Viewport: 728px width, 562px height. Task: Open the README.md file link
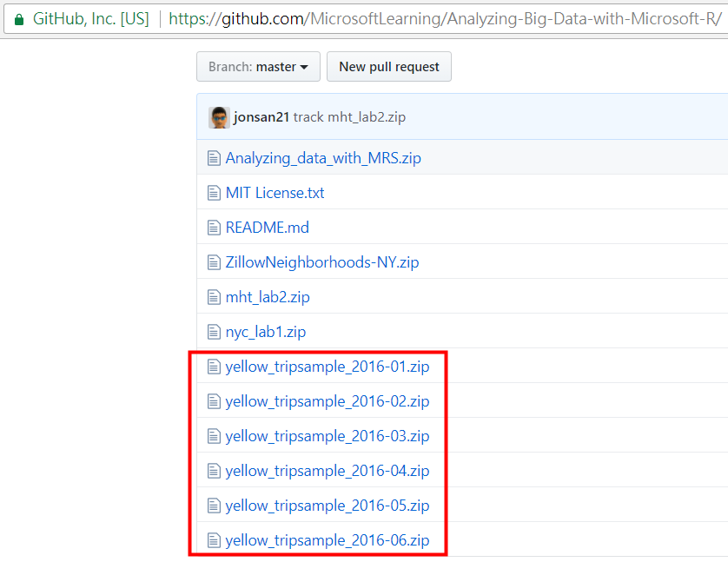click(x=267, y=228)
